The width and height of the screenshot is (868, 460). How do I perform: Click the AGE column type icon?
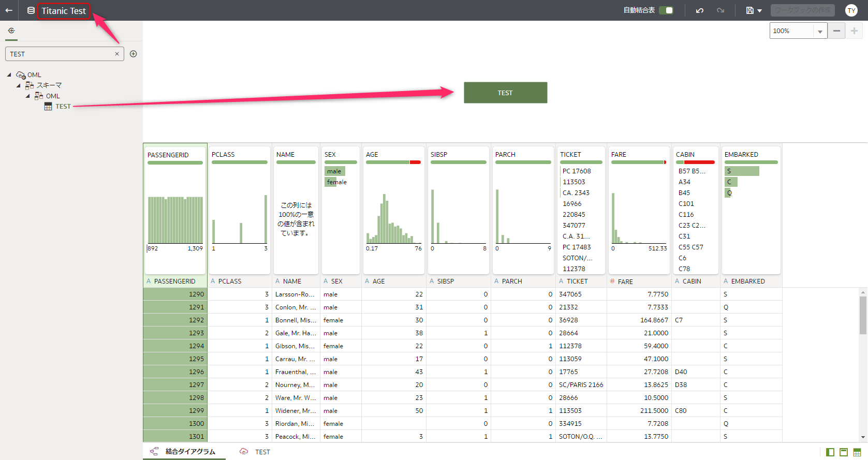click(367, 281)
